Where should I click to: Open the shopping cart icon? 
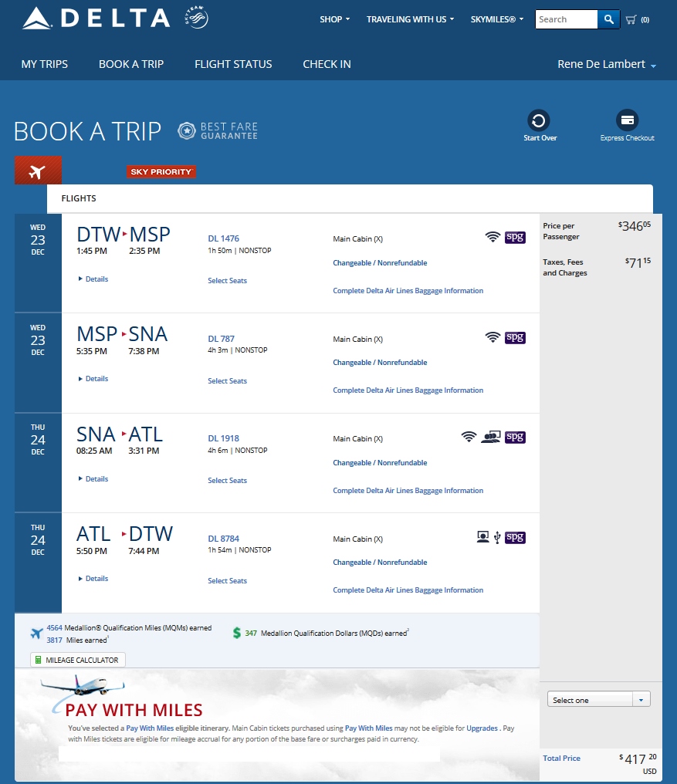click(x=631, y=19)
